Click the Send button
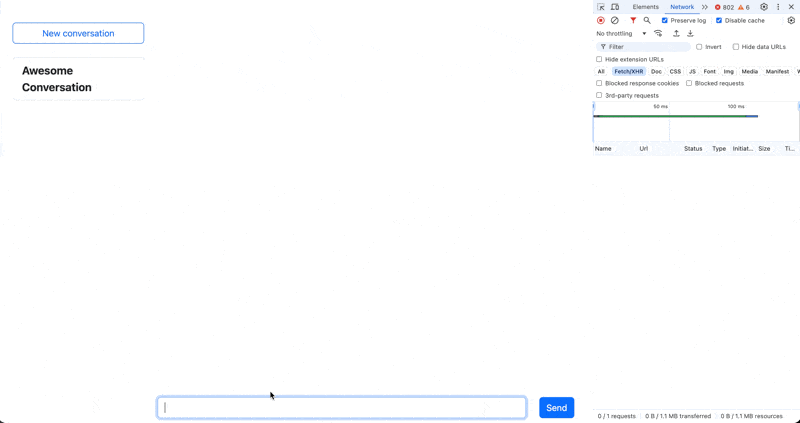Screen dimensions: 800x423 pyautogui.click(x=557, y=408)
